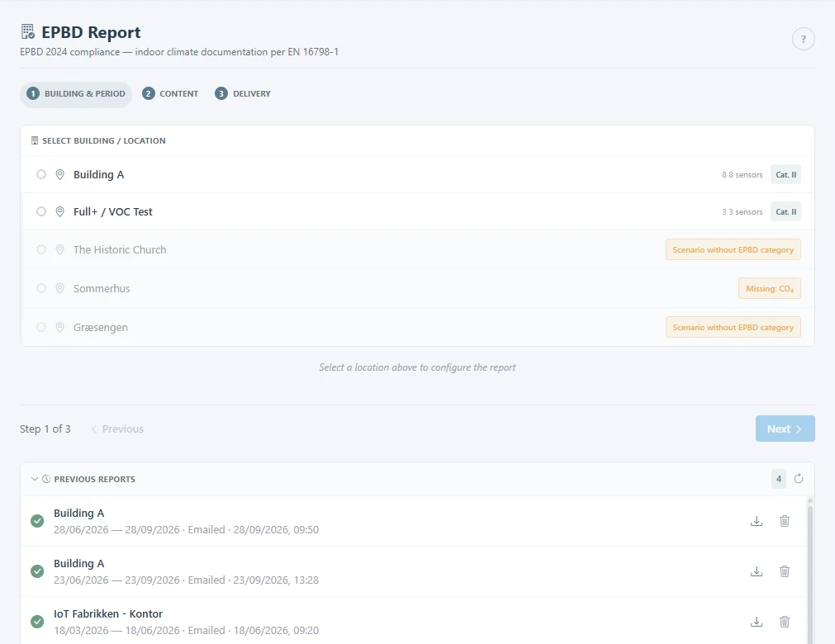This screenshot has height=644, width=835.
Task: Click 'The Historic Church' location name
Action: click(120, 249)
